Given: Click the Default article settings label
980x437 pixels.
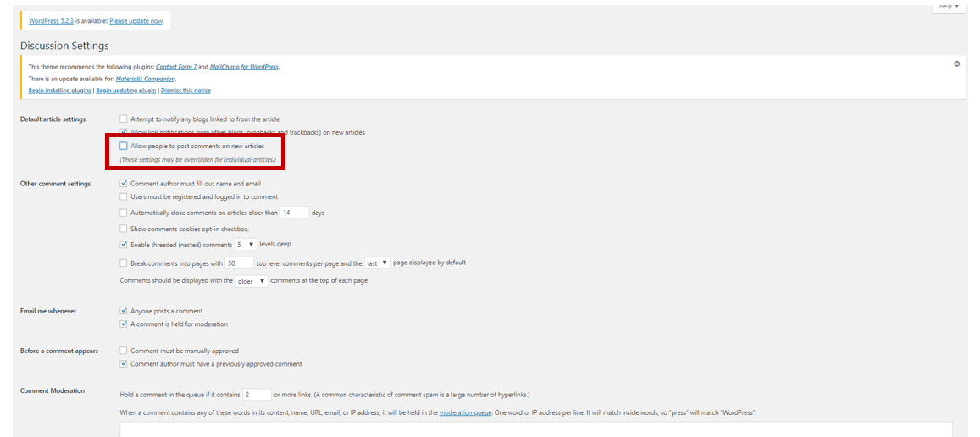Looking at the screenshot, I should click(53, 119).
